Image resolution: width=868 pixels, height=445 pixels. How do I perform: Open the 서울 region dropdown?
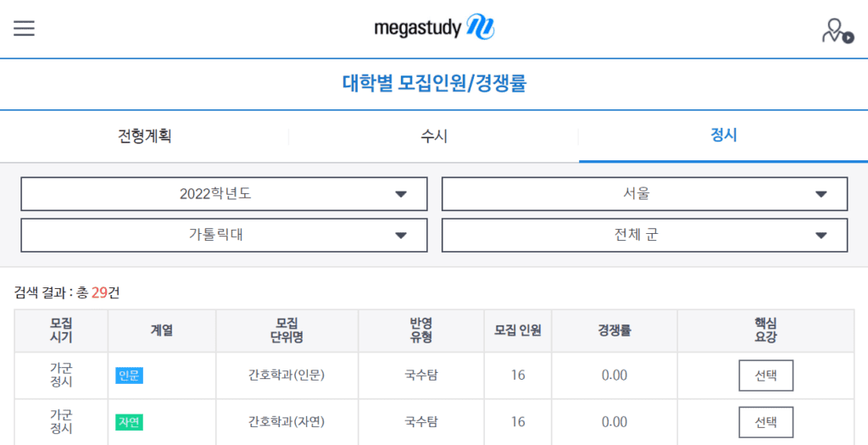644,194
